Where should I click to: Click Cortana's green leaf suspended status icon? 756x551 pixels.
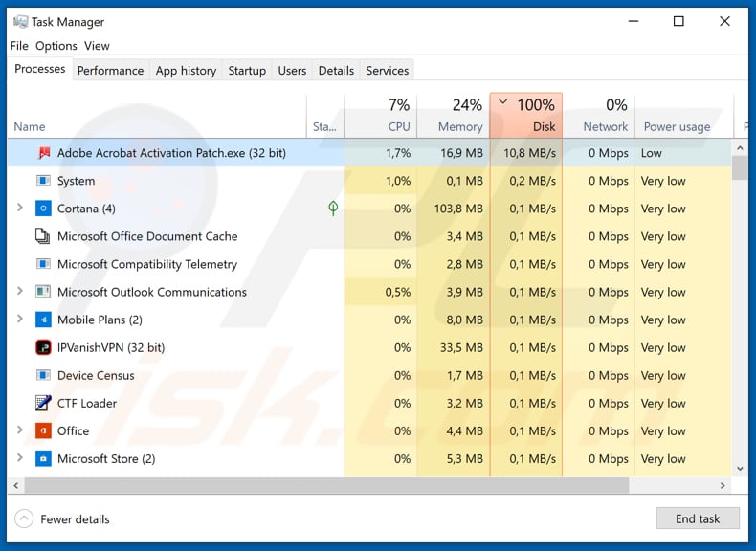333,209
